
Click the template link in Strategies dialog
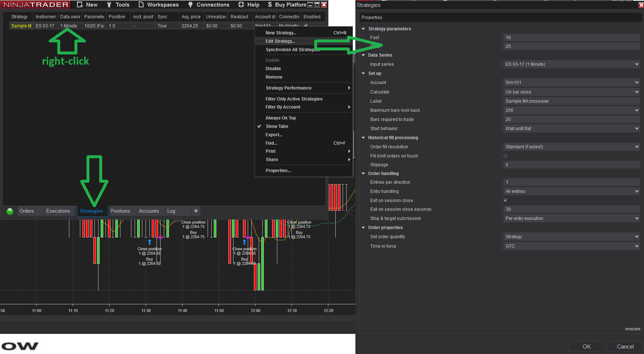tap(632, 329)
